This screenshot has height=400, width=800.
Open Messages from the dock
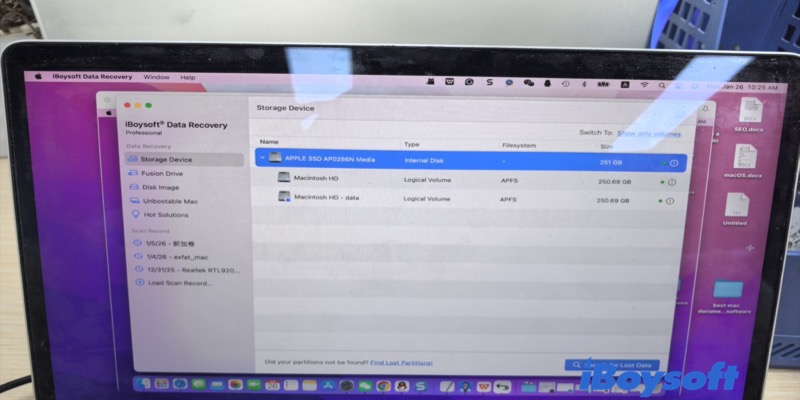(198, 384)
